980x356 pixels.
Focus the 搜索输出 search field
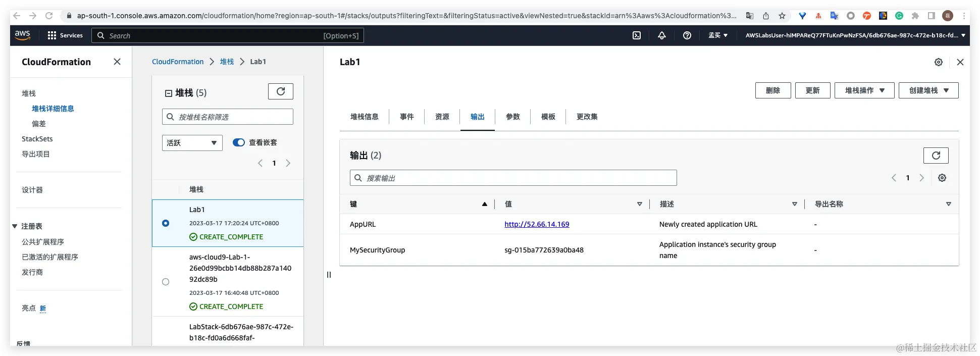(x=513, y=178)
